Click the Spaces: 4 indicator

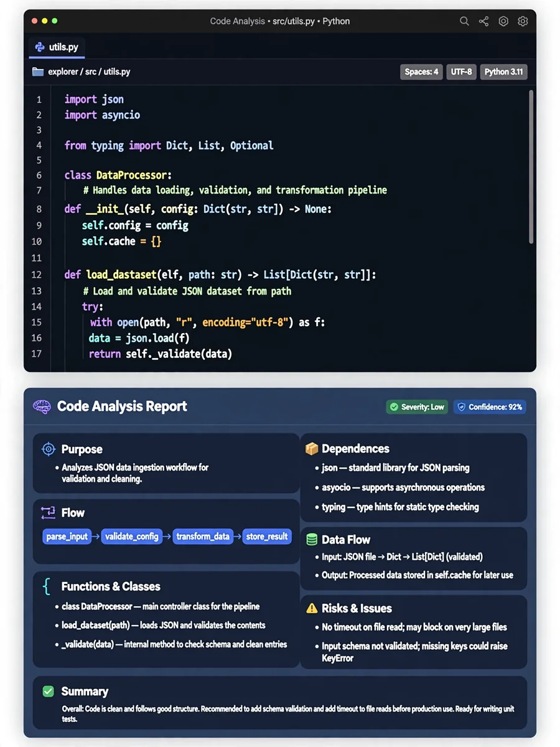click(x=421, y=72)
